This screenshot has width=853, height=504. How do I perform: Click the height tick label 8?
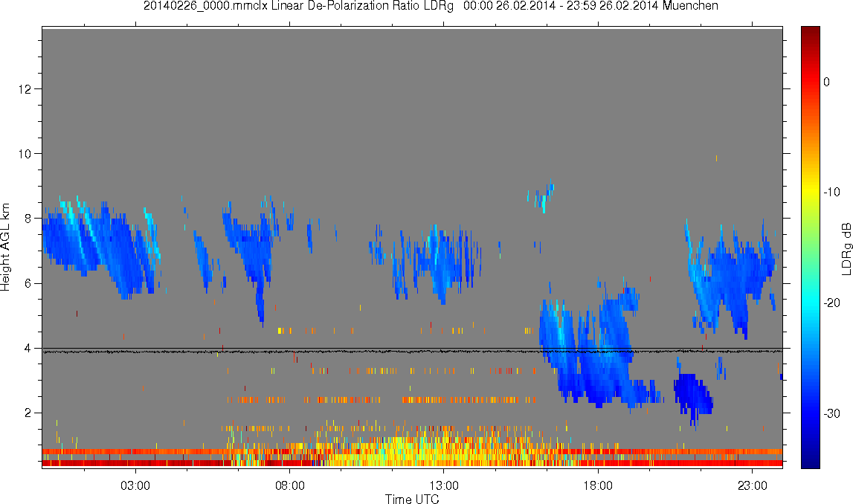(28, 219)
